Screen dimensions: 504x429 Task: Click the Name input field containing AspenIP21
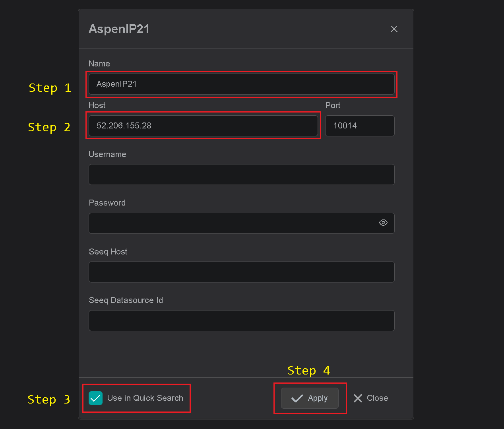coord(241,84)
